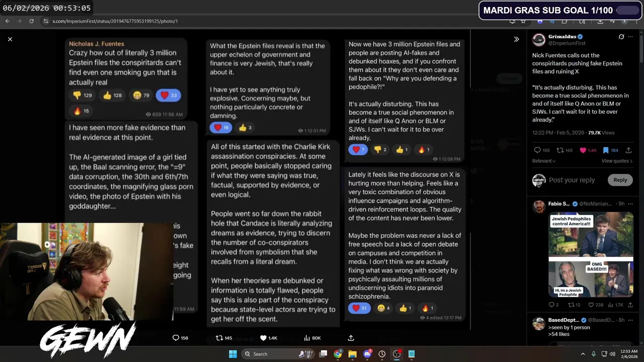The height and width of the screenshot is (362, 644).
Task: Open the Notepad icon in the taskbar
Action: pos(411,354)
